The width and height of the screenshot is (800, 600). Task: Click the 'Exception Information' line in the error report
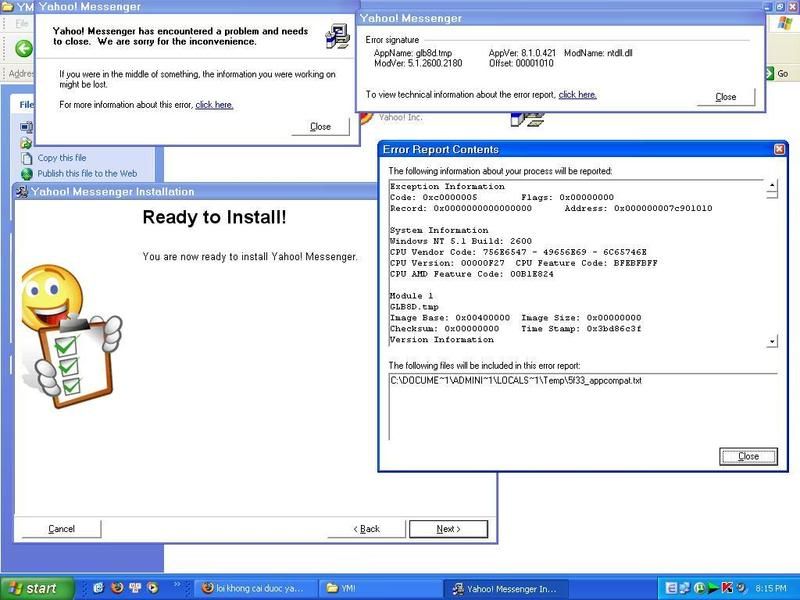click(447, 186)
